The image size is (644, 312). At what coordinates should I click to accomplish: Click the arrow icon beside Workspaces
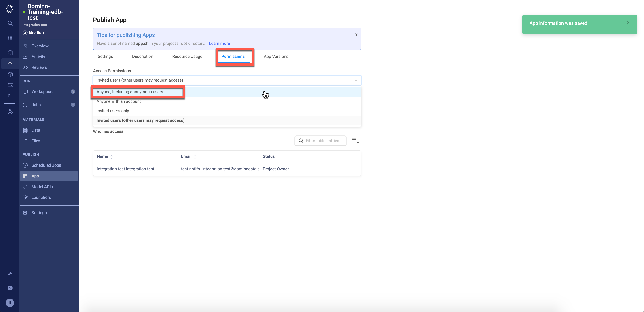73,92
